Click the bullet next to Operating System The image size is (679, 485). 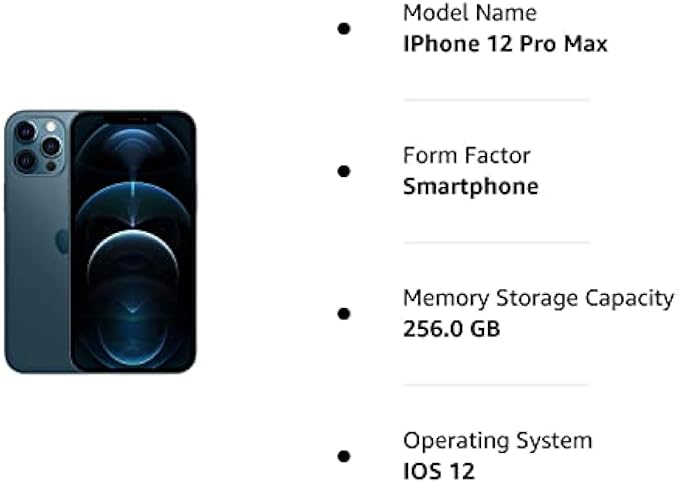coord(344,455)
